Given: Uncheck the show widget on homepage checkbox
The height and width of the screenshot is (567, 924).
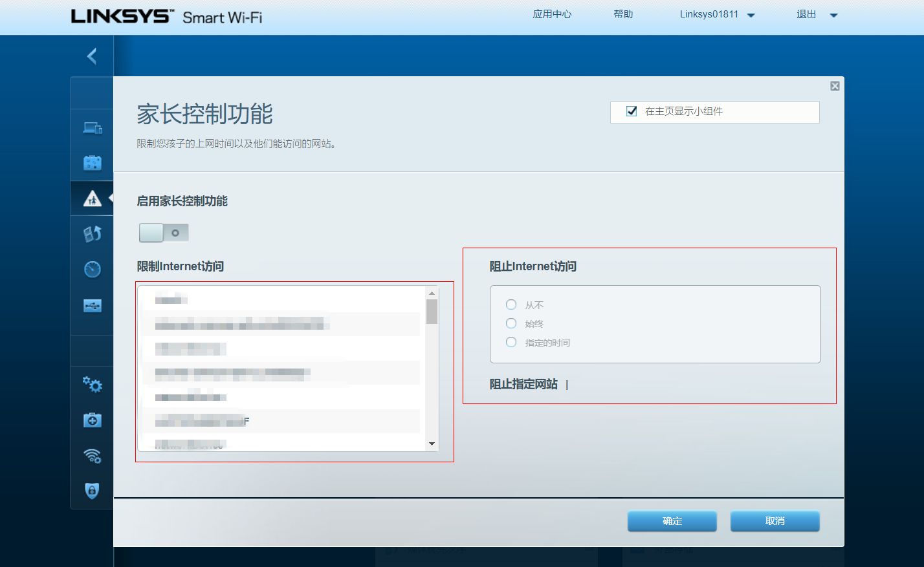Looking at the screenshot, I should click(632, 111).
